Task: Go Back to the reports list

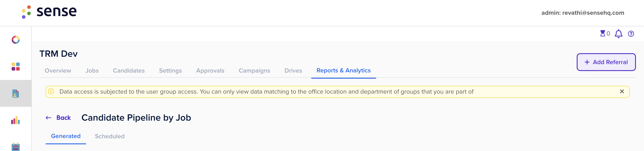Action: 58,117
